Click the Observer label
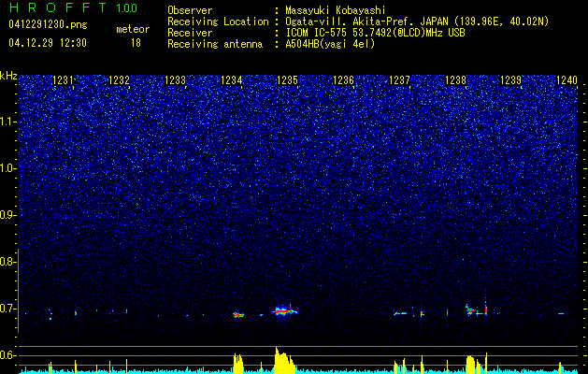588x374 pixels. pyautogui.click(x=190, y=10)
